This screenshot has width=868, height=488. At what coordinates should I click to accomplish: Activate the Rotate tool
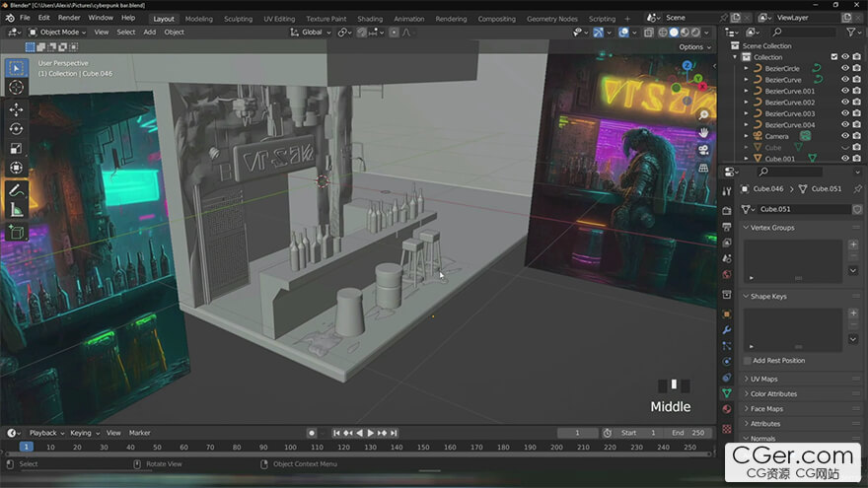click(x=16, y=129)
